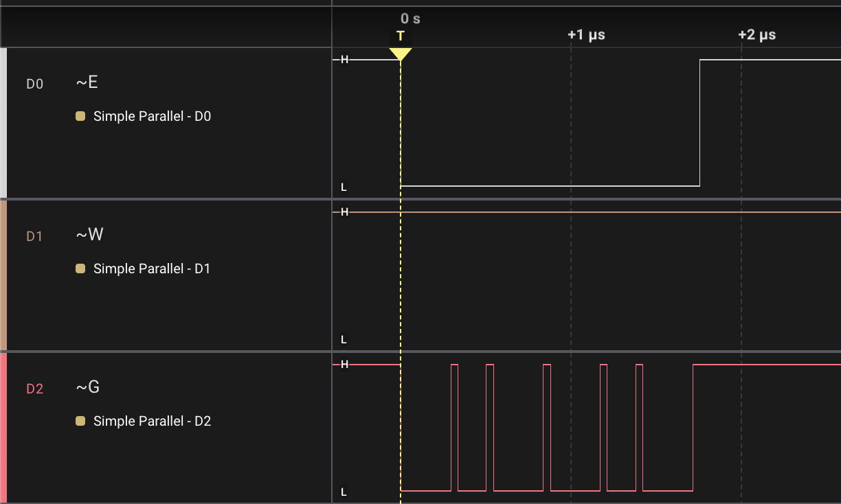The width and height of the screenshot is (841, 504).
Task: Click the L level marker on channel D1
Action: [x=342, y=338]
